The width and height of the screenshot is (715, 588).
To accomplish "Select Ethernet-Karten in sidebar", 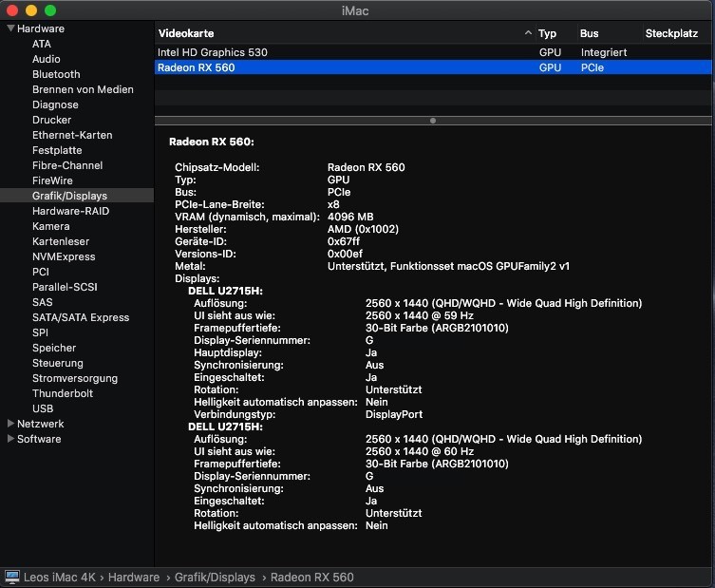I will 72,135.
